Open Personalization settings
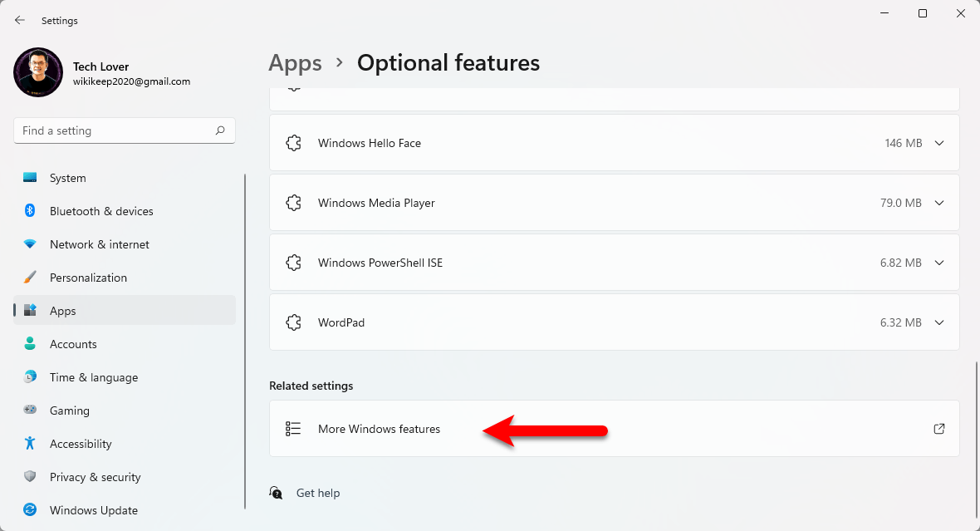The height and width of the screenshot is (531, 980). click(x=125, y=278)
